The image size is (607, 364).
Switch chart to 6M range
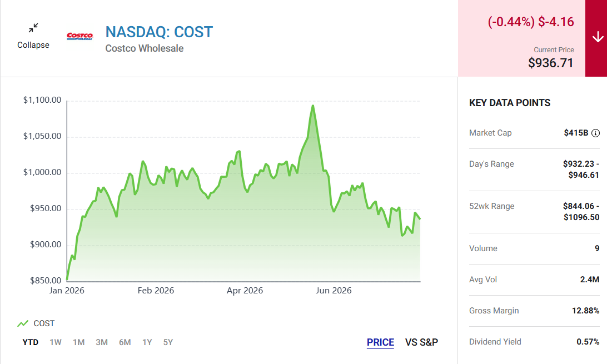[x=125, y=342]
